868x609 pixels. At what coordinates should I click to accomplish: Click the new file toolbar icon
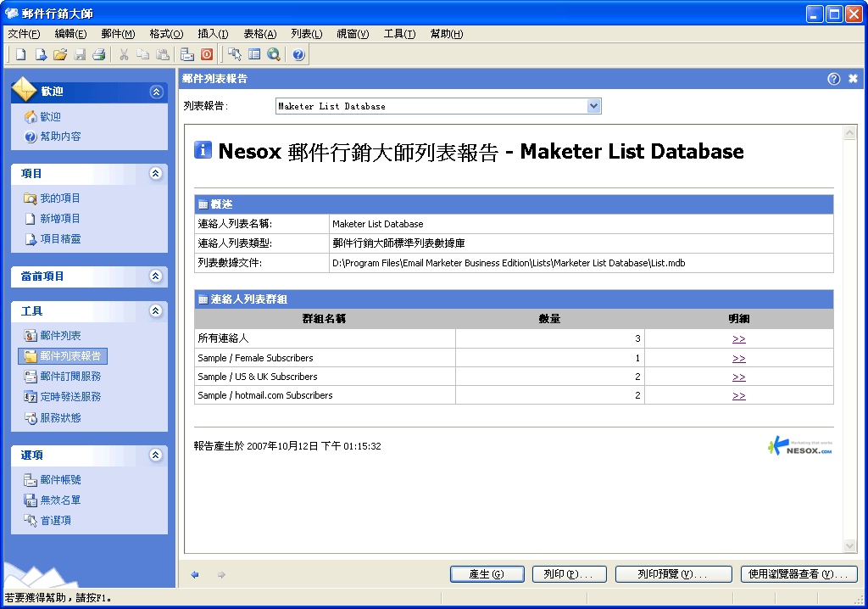tap(21, 55)
